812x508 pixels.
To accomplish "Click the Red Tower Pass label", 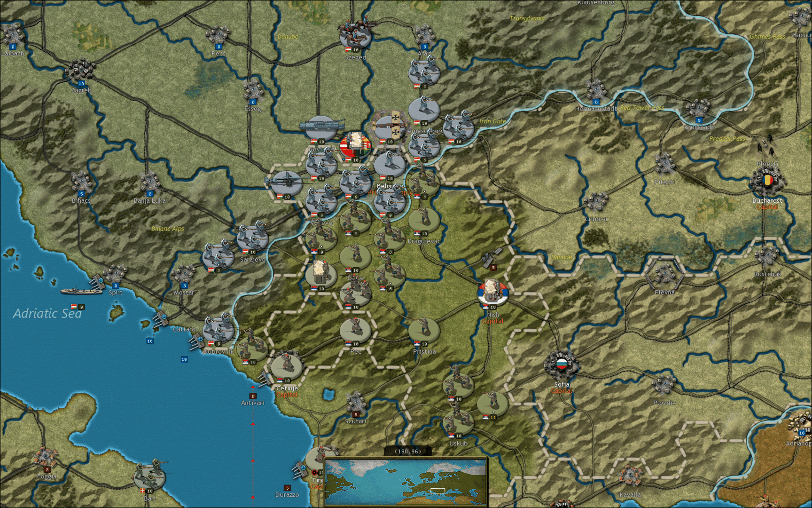I will pos(642,108).
